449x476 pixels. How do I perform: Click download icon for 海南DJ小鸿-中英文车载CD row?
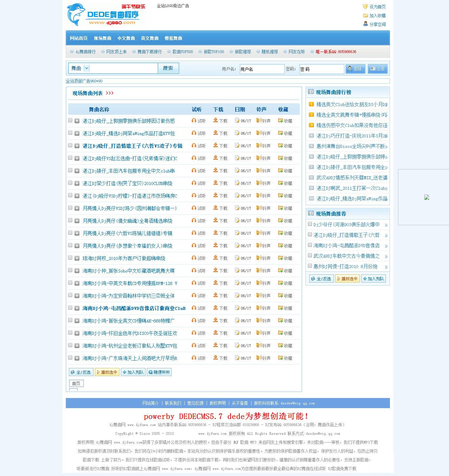[215, 283]
